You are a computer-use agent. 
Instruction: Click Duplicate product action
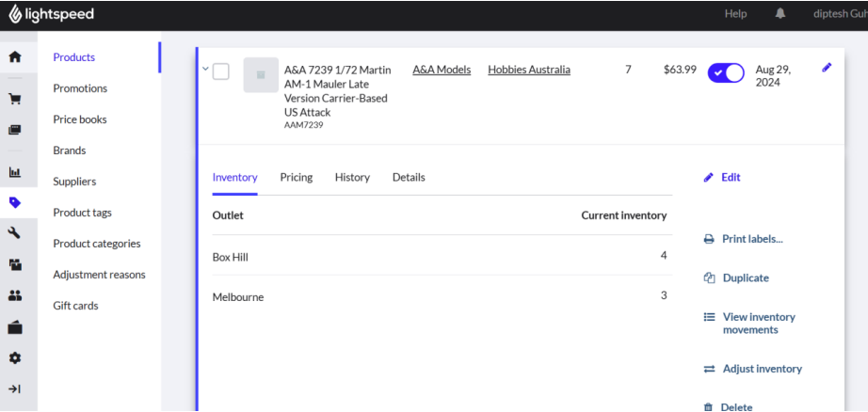click(x=735, y=278)
